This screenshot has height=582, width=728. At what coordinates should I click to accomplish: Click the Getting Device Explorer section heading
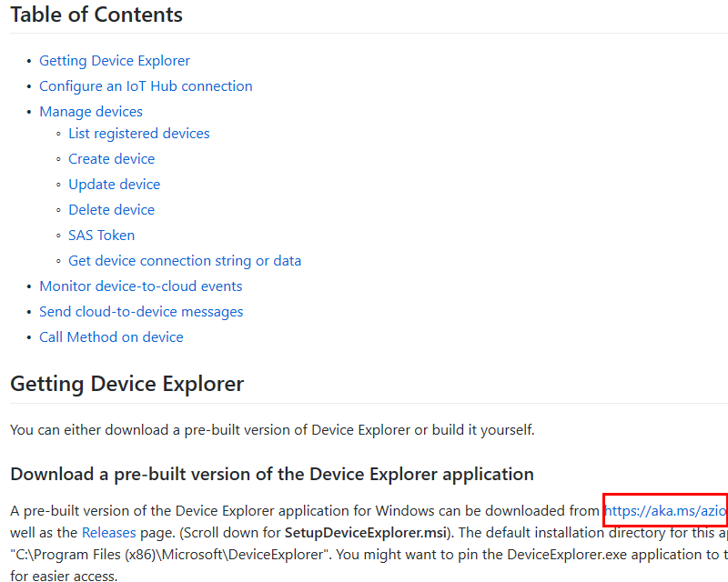pos(127,385)
